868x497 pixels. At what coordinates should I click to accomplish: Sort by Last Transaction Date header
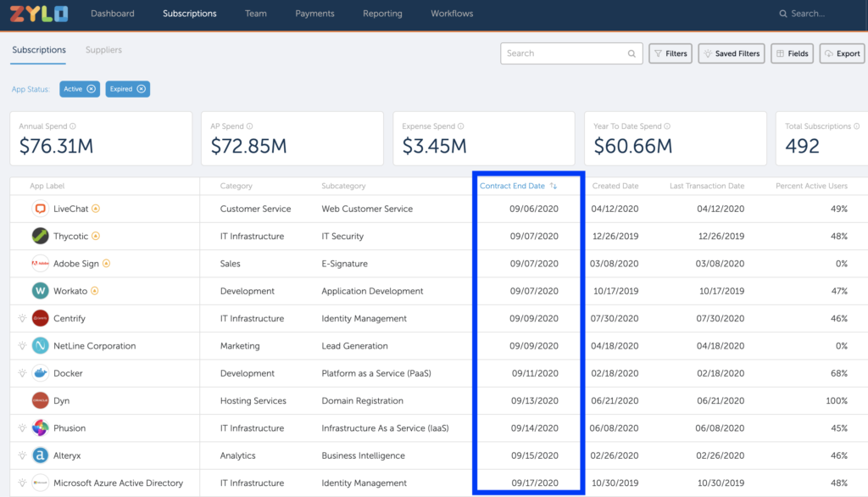point(707,186)
